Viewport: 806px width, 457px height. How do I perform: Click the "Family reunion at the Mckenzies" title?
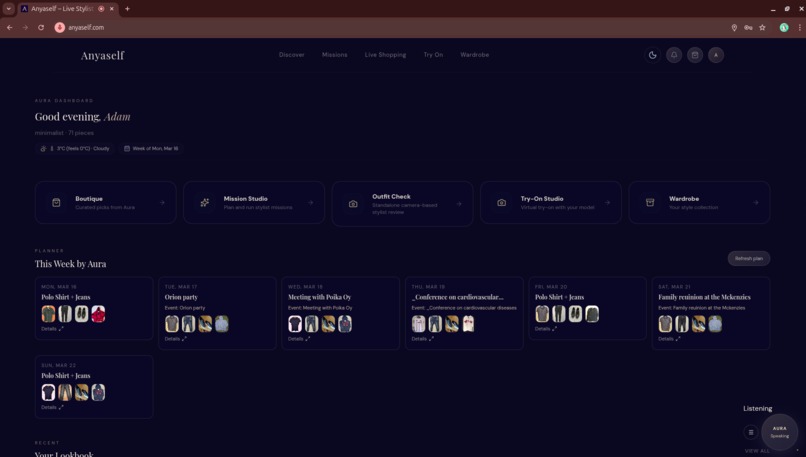(x=704, y=297)
